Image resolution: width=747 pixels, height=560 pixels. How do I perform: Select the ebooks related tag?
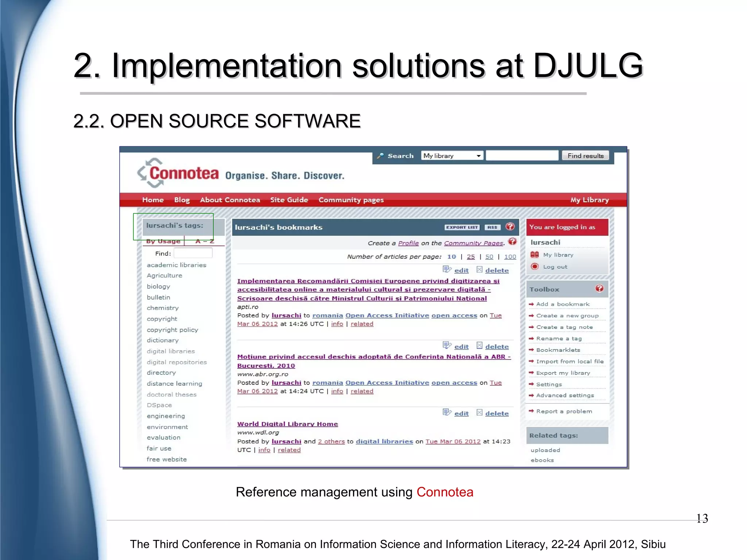click(x=542, y=460)
